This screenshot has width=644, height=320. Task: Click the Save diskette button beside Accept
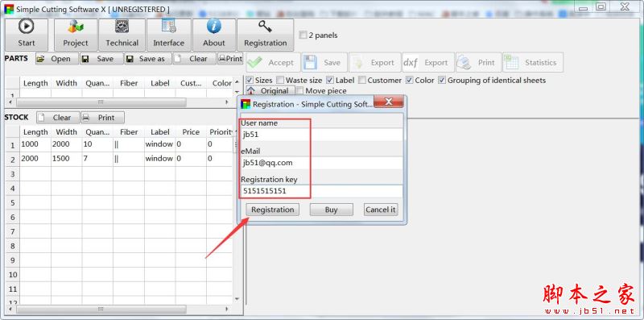(325, 63)
